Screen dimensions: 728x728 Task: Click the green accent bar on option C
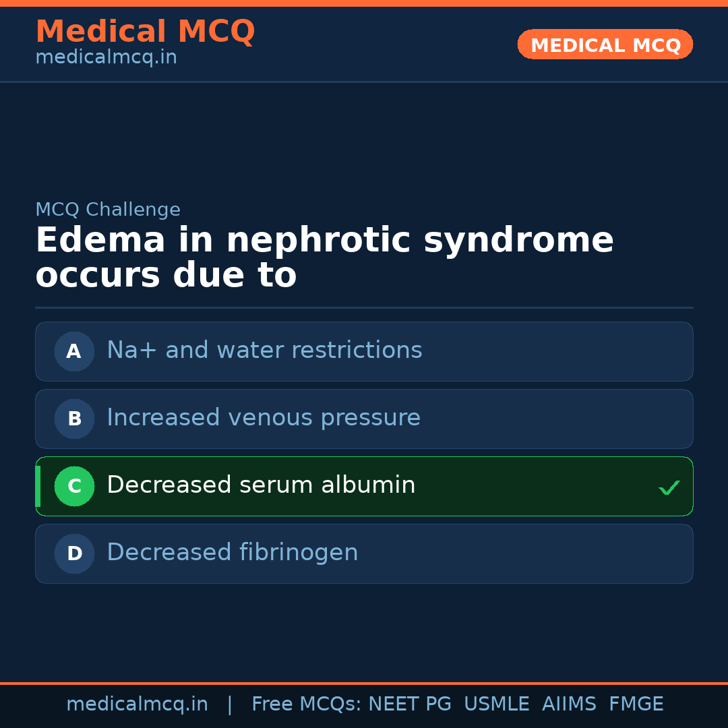[38, 486]
